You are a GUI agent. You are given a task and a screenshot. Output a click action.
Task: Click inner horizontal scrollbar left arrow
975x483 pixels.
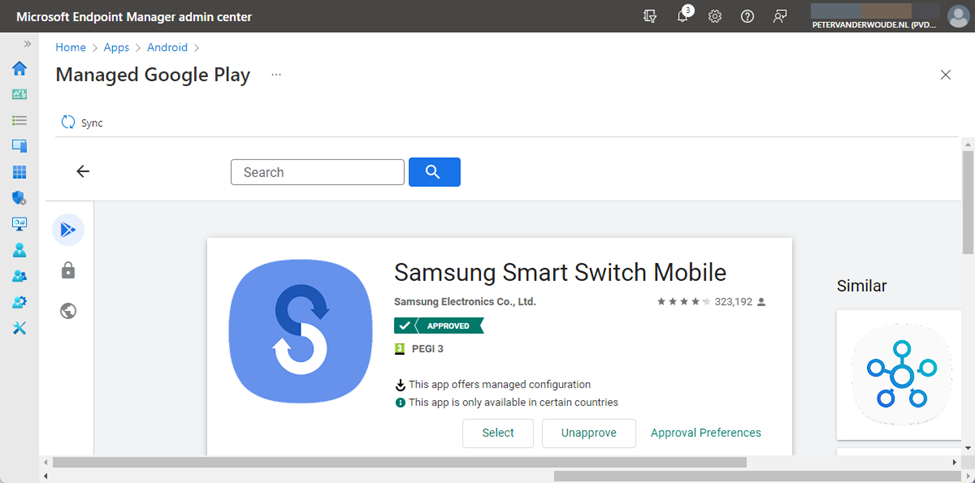pyautogui.click(x=47, y=462)
